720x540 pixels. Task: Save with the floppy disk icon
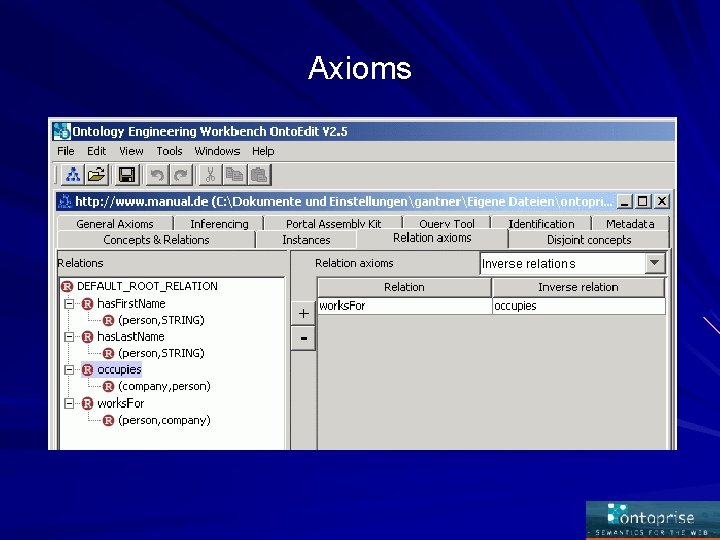coord(127,175)
